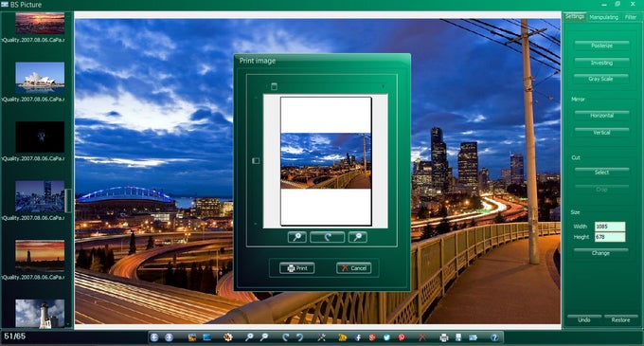Select the Sydney Opera House thumbnail
Image resolution: width=644 pixels, height=346 pixels.
coord(40,77)
